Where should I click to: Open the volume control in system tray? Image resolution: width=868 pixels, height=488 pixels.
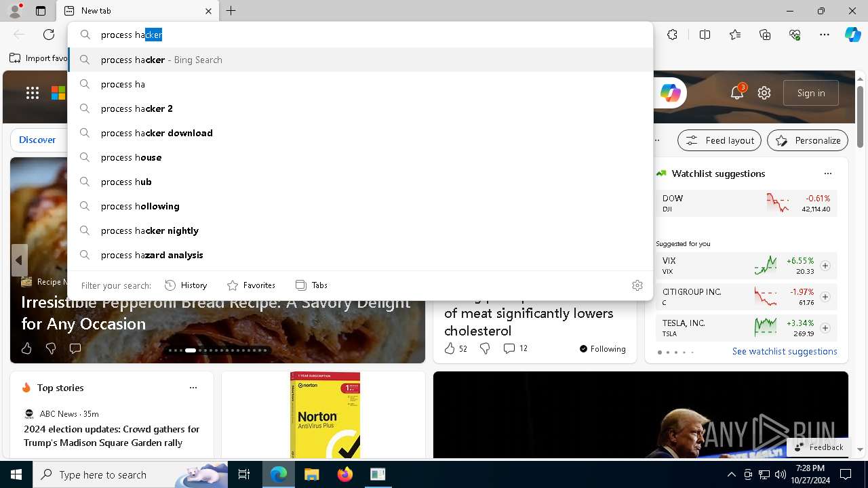[x=781, y=474]
